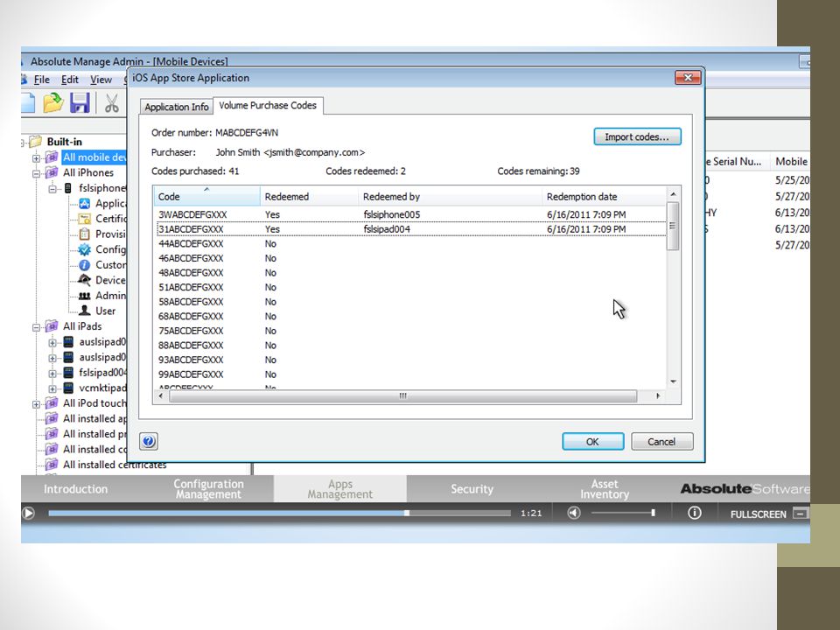
Task: Go to the Introduction video section
Action: (x=75, y=488)
